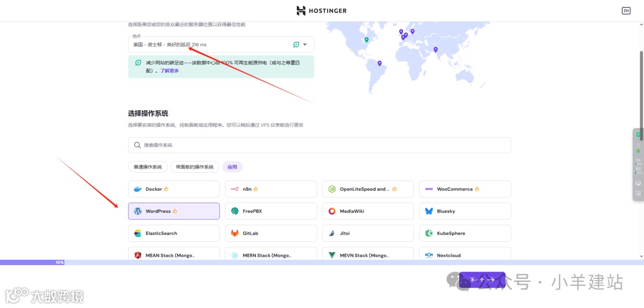Click the KubeSphere card label
The image size is (644, 308).
(x=451, y=234)
